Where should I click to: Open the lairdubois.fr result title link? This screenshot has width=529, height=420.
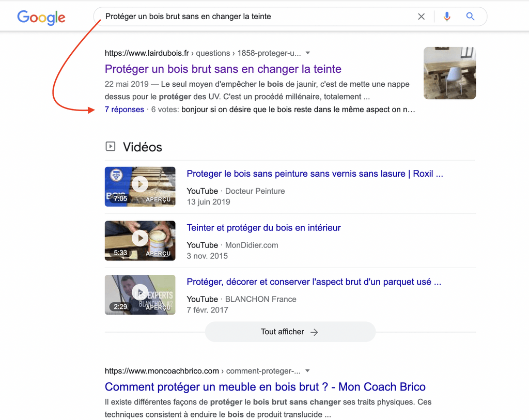pos(223,69)
